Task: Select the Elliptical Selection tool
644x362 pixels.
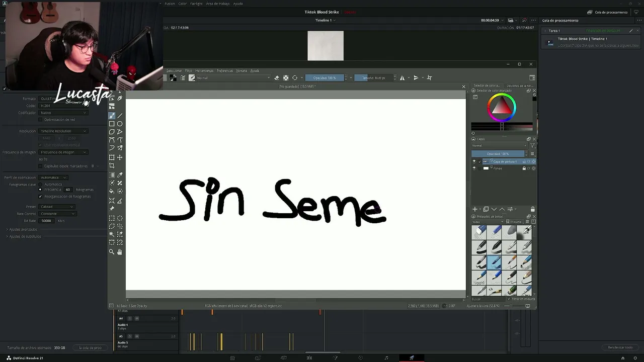Action: pos(120,218)
